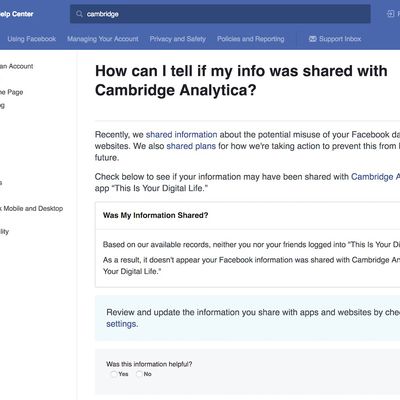
Task: Click the 'Was My Information Shared?' heading
Action: point(155,215)
